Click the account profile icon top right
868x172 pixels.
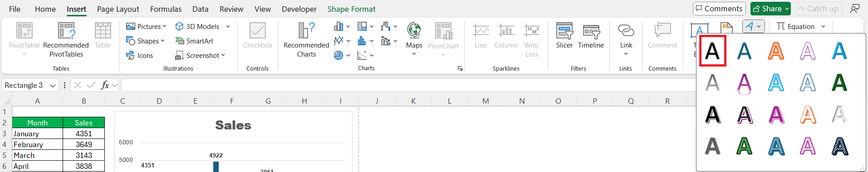855,9
